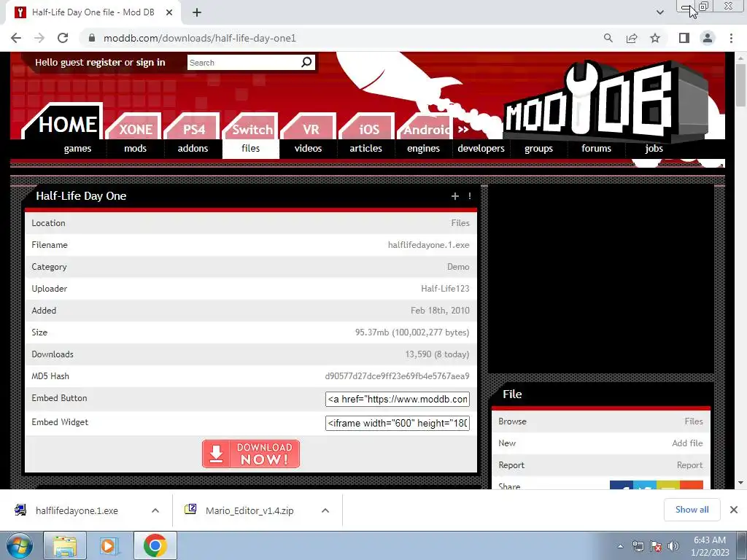Screen dimensions: 747x560
Task: Reload the Mod DB page
Action: [x=63, y=38]
